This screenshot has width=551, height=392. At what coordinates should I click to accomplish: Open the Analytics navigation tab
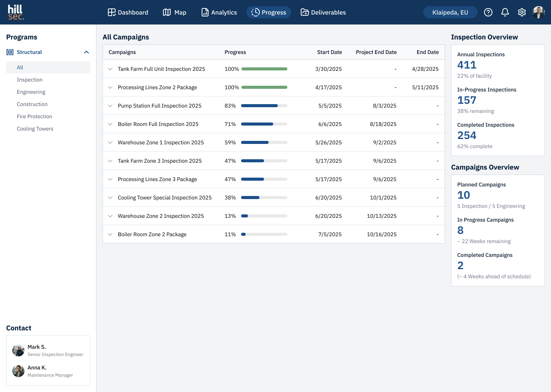219,12
